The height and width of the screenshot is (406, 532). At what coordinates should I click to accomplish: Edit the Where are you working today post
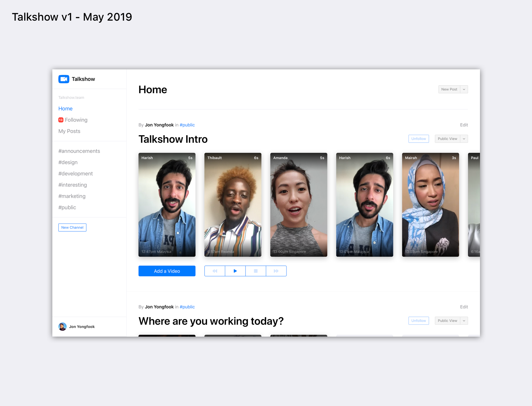pyautogui.click(x=464, y=307)
